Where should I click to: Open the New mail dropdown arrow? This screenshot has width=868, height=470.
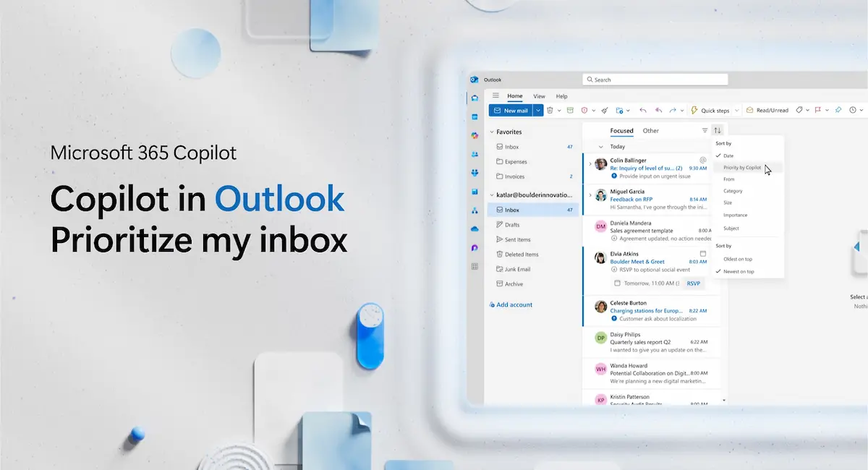[538, 110]
